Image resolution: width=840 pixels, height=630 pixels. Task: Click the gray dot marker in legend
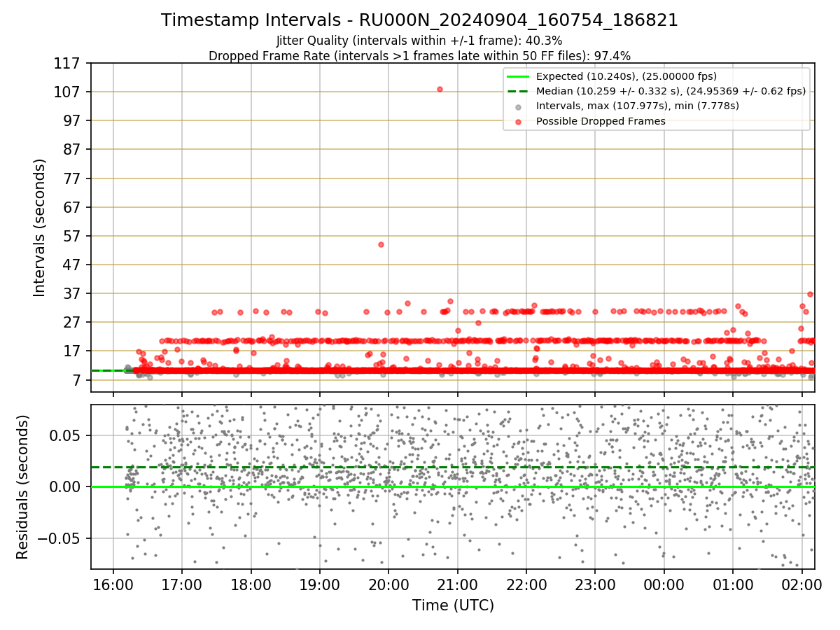click(x=518, y=106)
